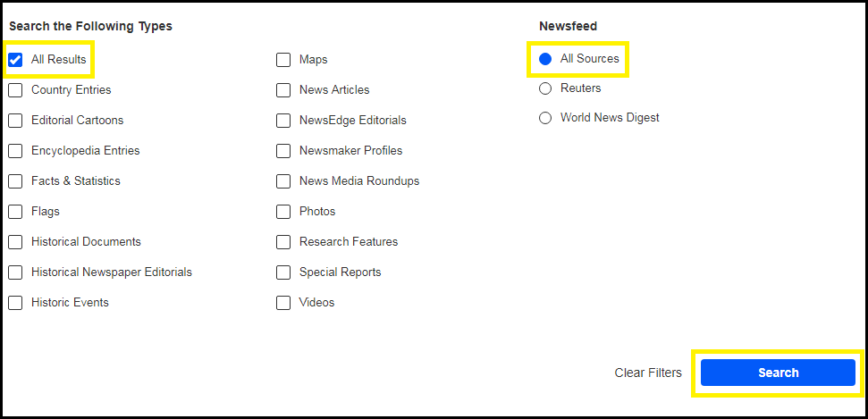Select the Maps checkbox
Viewport: 868px width, 419px height.
click(283, 60)
